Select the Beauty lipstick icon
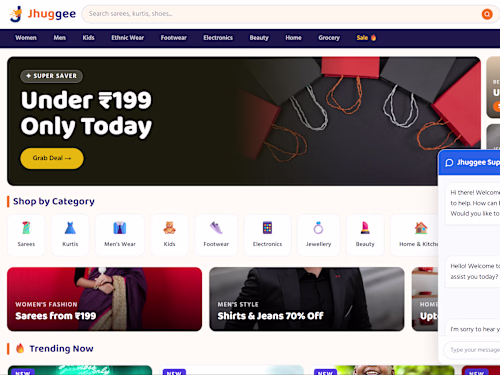500x375 pixels. [365, 228]
